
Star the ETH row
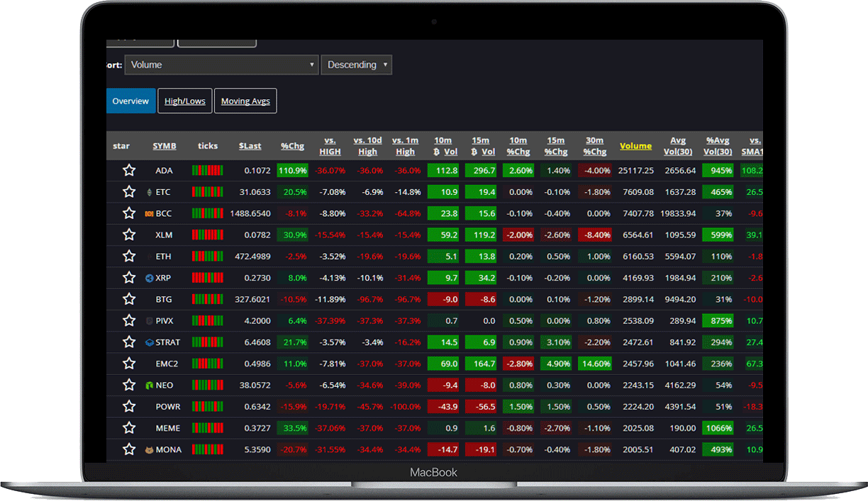(x=129, y=256)
